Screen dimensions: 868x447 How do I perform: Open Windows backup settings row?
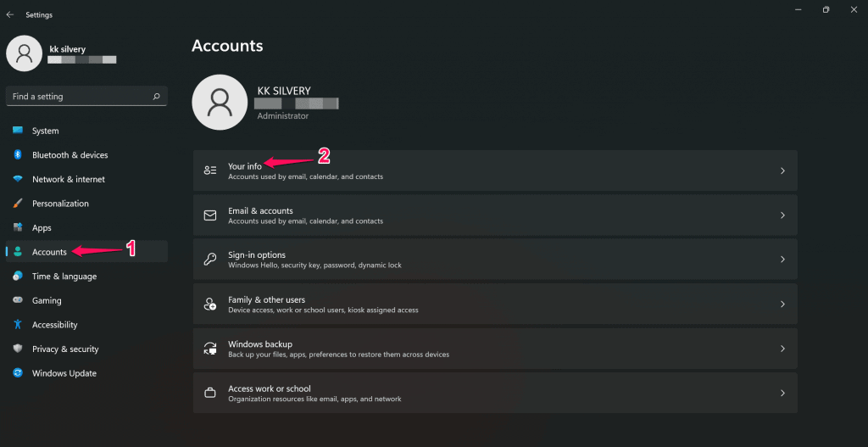coord(495,349)
